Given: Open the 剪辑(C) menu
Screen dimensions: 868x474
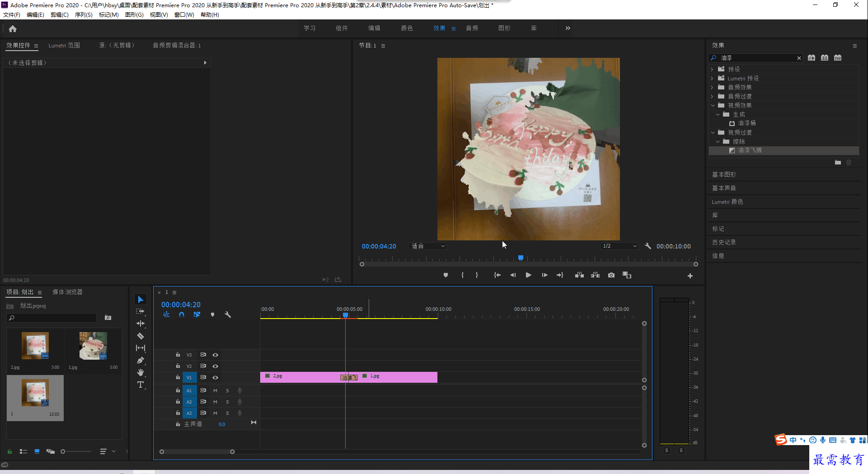Looking at the screenshot, I should coord(60,14).
